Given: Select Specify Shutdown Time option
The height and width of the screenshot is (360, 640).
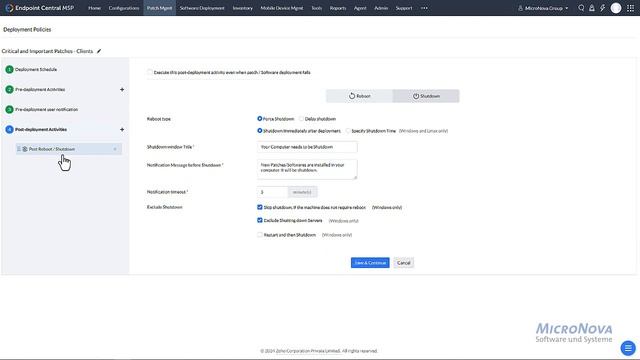Looking at the screenshot, I should click(x=348, y=131).
